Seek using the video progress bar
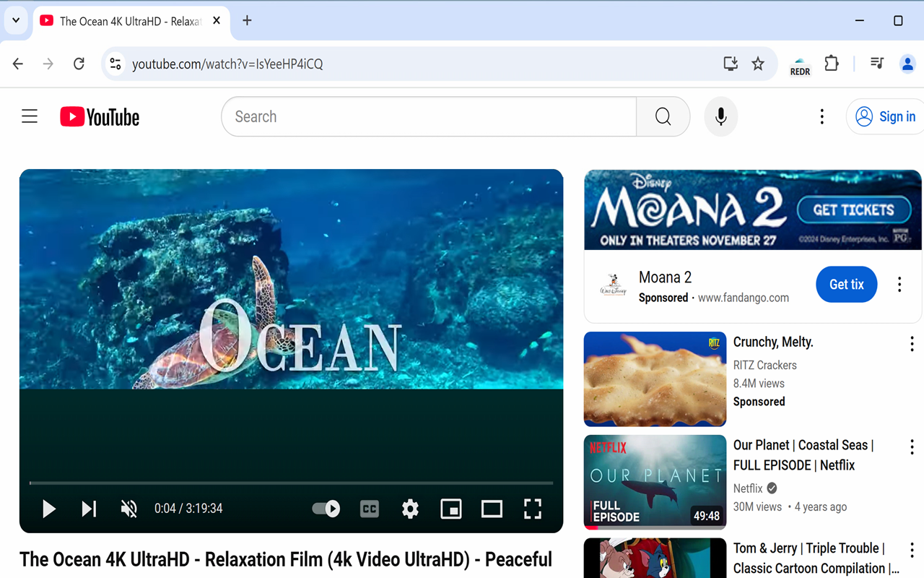Screen dimensions: 924x578 (x=289, y=483)
